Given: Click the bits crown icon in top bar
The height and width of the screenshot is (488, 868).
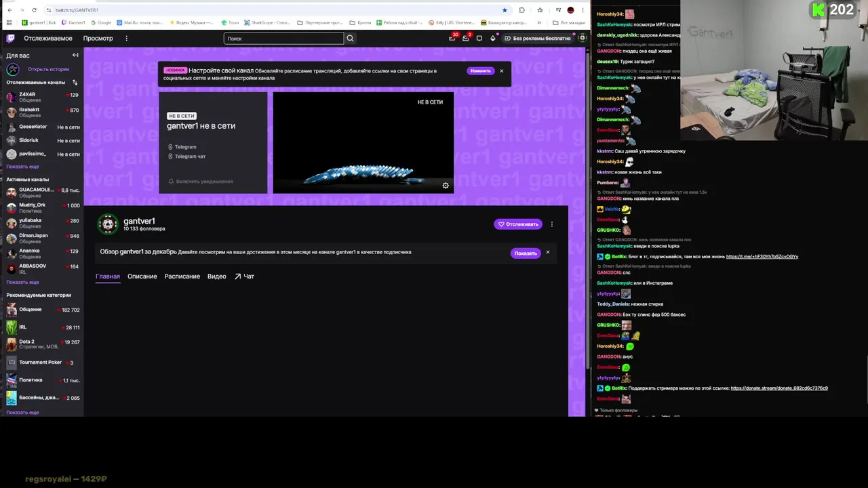Looking at the screenshot, I should point(493,38).
